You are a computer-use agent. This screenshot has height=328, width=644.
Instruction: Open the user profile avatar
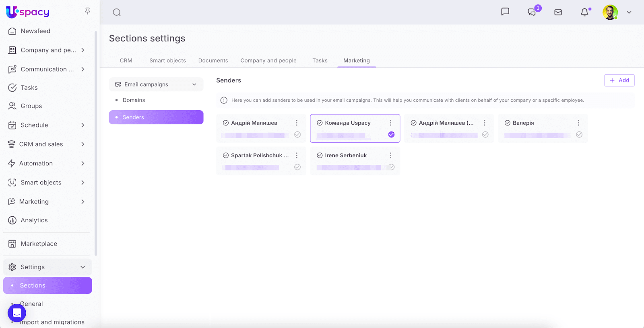pyautogui.click(x=610, y=12)
